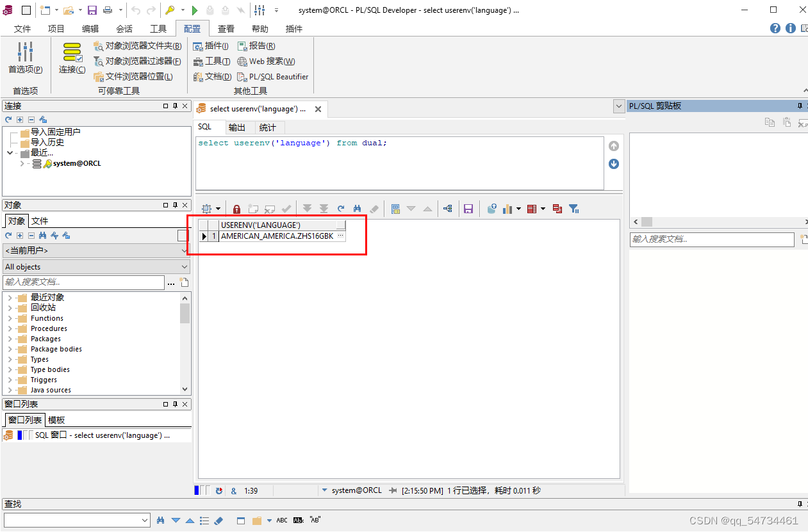Image resolution: width=808 pixels, height=532 pixels.
Task: Click the purple save icon in results toolbar
Action: click(x=468, y=209)
